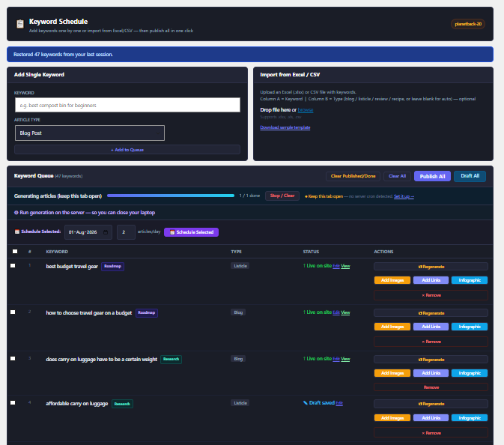Click Clear Published/Done button
The height and width of the screenshot is (445, 504).
point(353,176)
